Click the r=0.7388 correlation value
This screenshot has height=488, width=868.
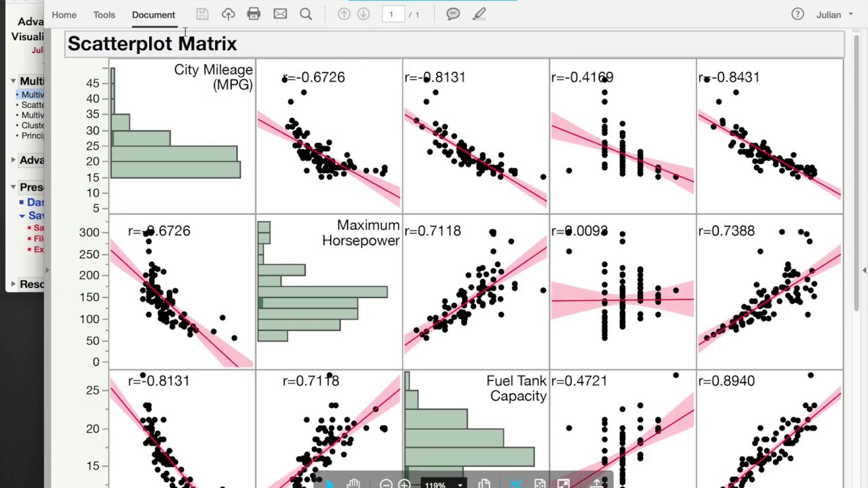click(x=726, y=231)
